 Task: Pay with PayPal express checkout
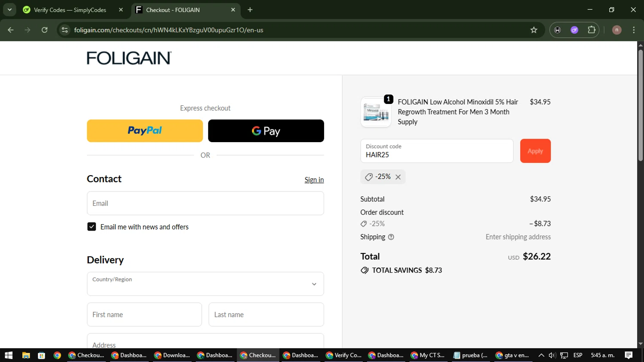coord(145,131)
